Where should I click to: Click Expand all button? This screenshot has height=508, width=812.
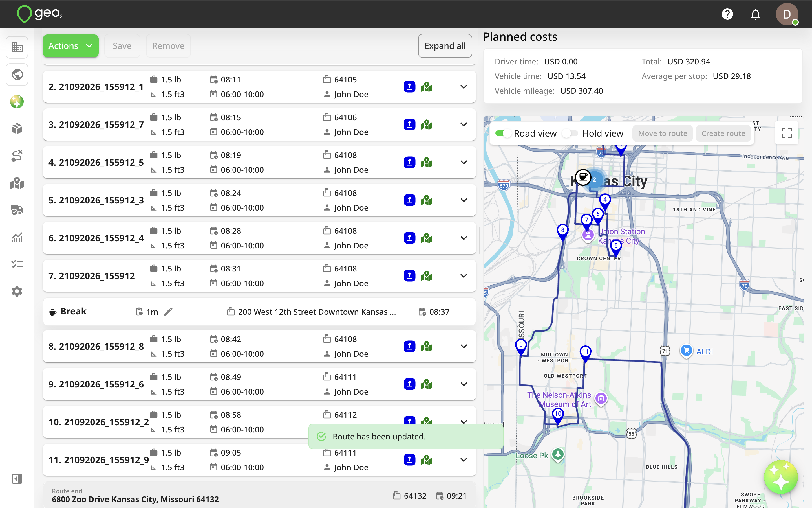pyautogui.click(x=445, y=46)
